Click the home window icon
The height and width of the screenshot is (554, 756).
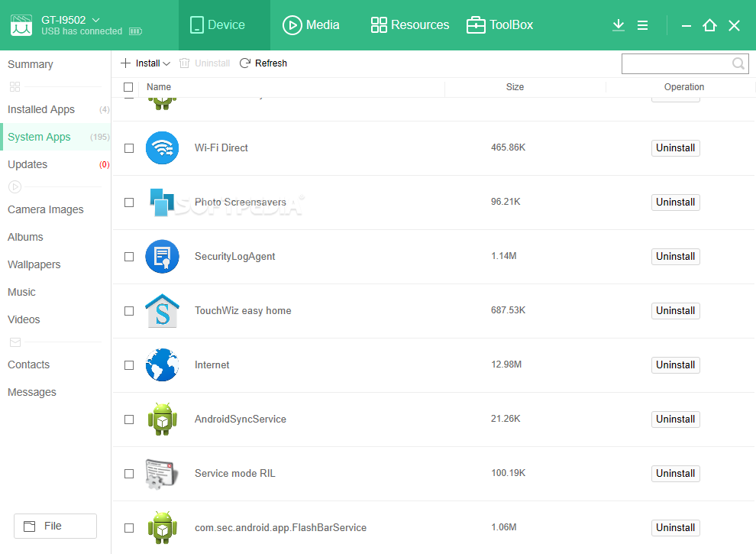point(709,25)
